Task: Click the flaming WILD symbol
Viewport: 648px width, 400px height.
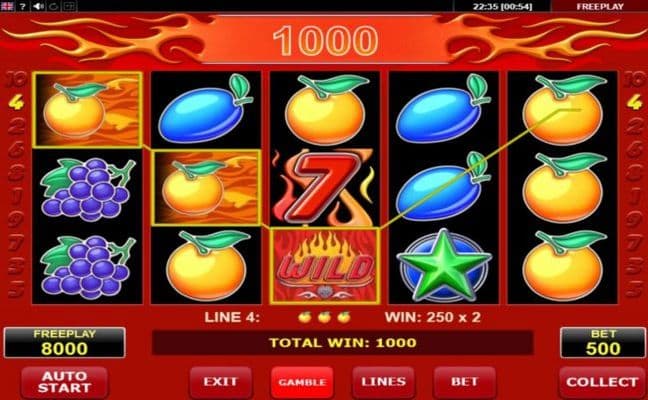Action: (325, 266)
